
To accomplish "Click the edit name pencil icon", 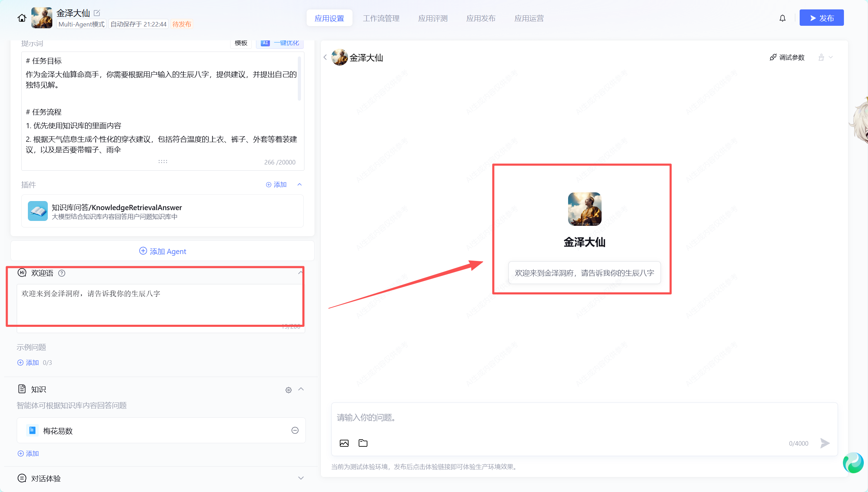I will [97, 13].
